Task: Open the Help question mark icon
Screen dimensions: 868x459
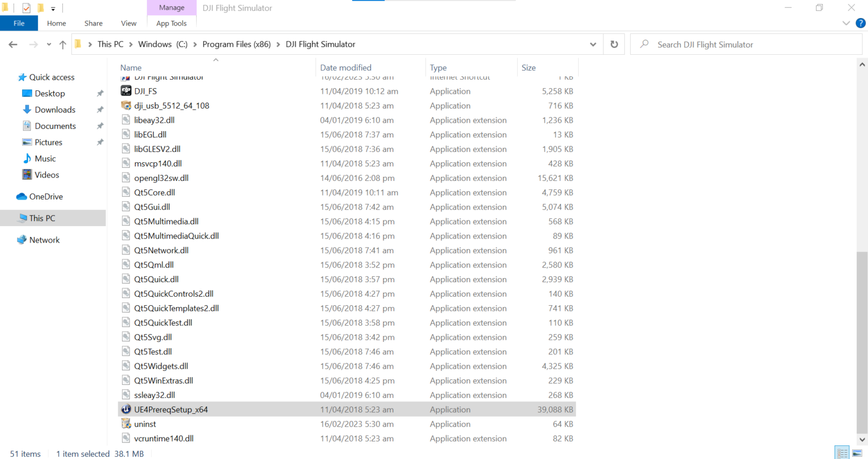Action: point(861,23)
